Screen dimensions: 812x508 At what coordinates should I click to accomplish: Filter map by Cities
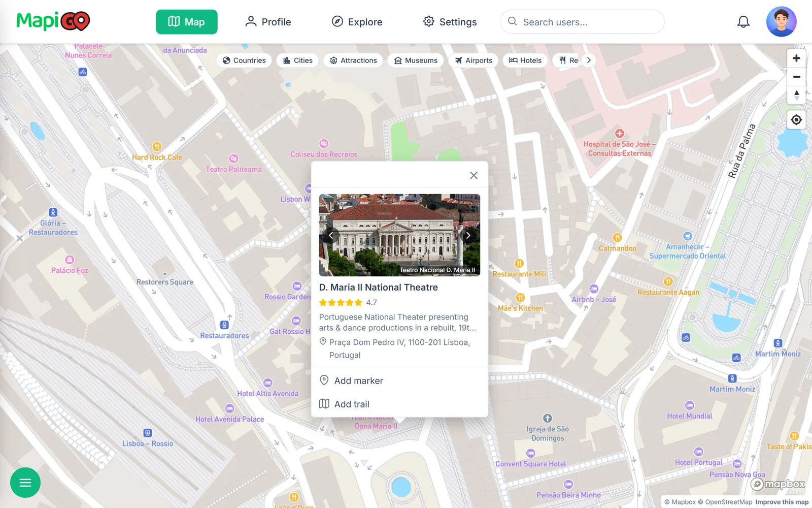(297, 60)
